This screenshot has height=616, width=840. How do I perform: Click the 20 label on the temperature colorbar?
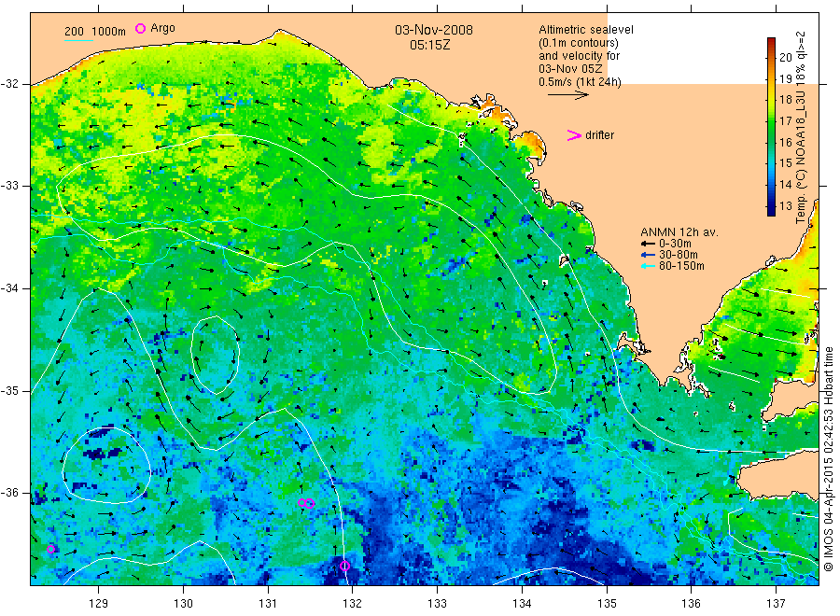(785, 57)
